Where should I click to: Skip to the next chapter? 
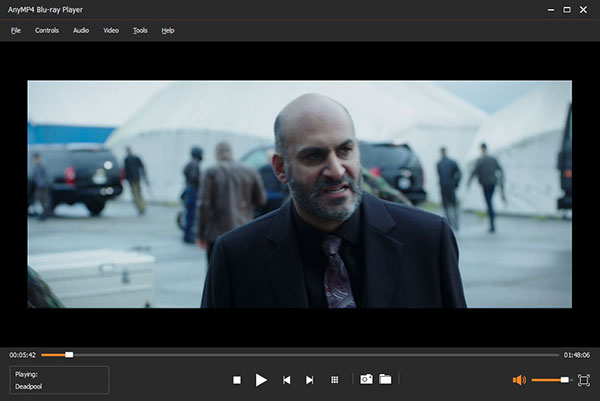point(310,380)
